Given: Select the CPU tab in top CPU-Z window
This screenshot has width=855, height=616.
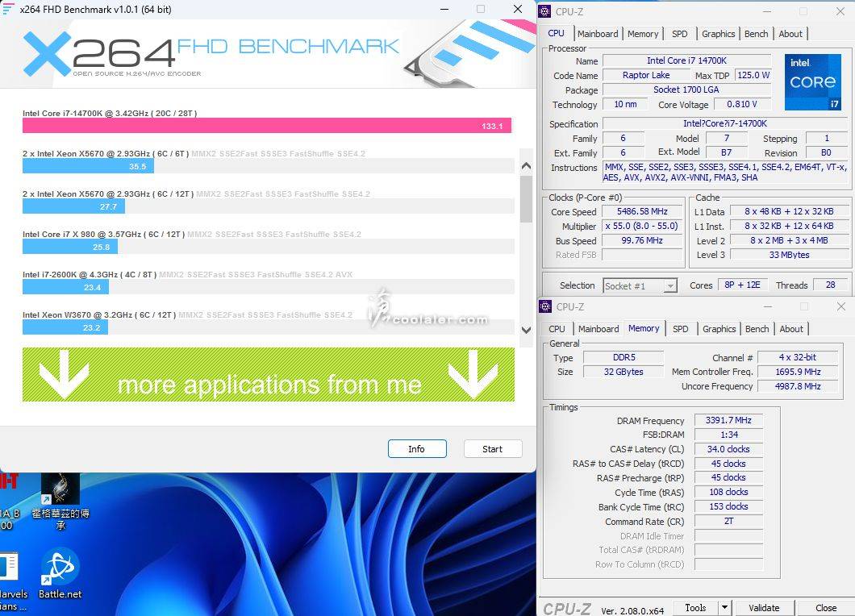Looking at the screenshot, I should pos(557,33).
